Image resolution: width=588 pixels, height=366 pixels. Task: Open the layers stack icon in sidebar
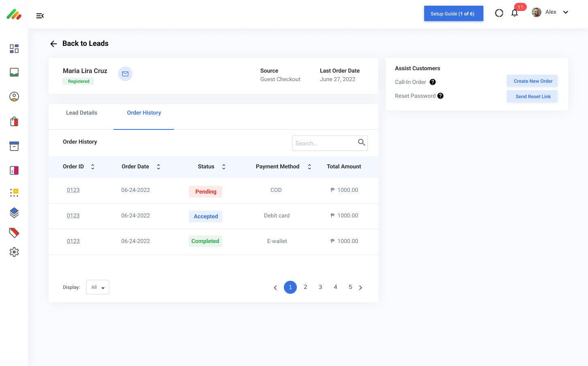click(14, 212)
